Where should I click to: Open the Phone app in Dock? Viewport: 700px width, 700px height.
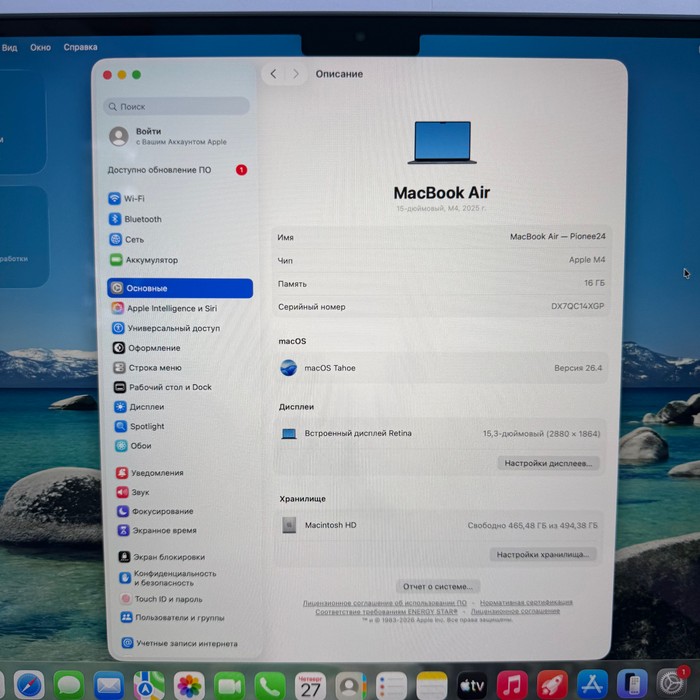(x=270, y=686)
